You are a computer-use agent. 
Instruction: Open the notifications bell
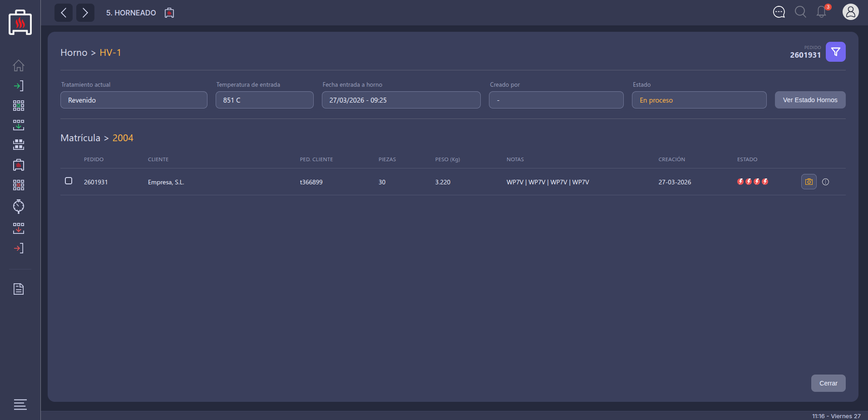click(x=821, y=12)
